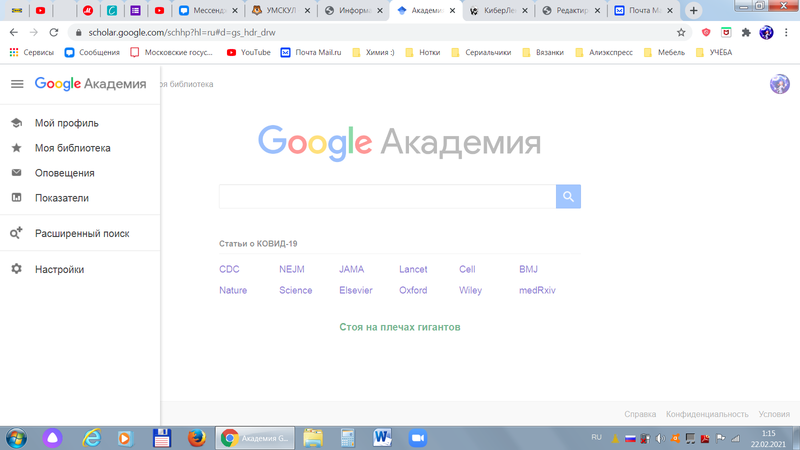Open CDC COVID-19 articles link
Viewport: 800px width, 450px height.
tap(229, 269)
